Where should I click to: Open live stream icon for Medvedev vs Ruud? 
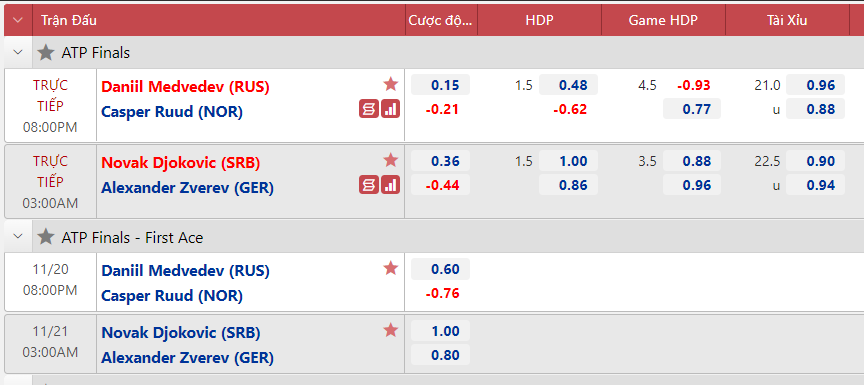[369, 109]
